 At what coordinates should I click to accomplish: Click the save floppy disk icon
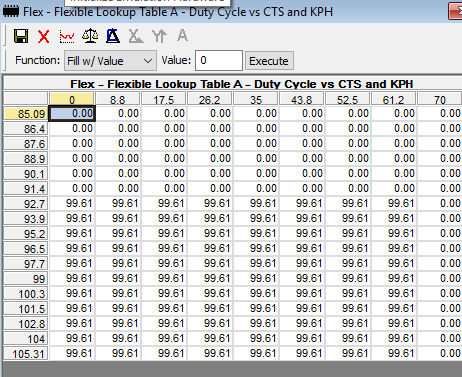click(x=21, y=36)
